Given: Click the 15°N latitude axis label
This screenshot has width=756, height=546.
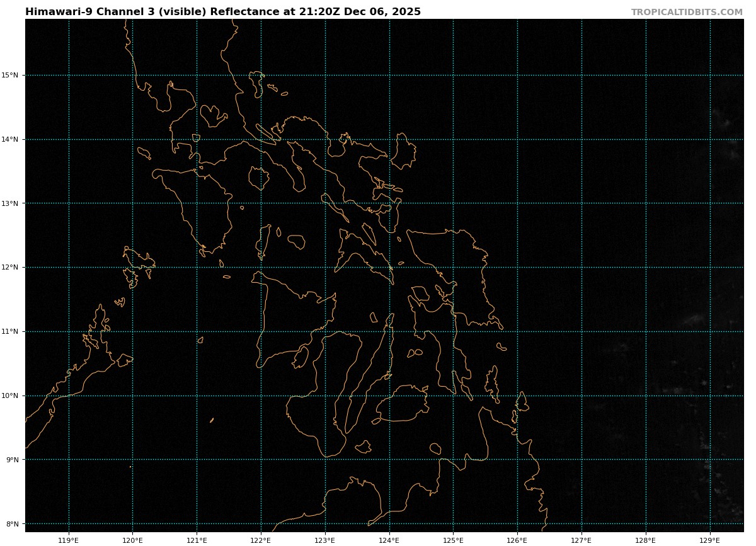Looking at the screenshot, I should pos(11,76).
